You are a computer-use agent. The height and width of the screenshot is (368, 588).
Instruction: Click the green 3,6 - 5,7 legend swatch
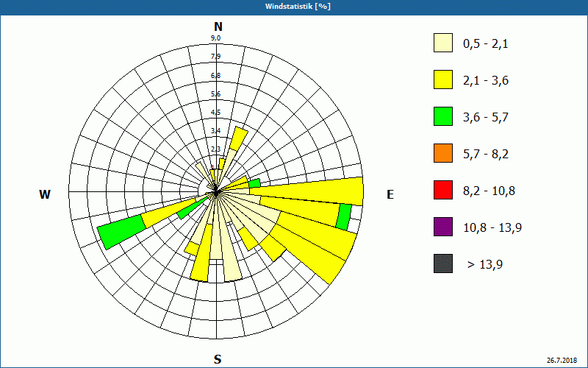click(x=443, y=116)
